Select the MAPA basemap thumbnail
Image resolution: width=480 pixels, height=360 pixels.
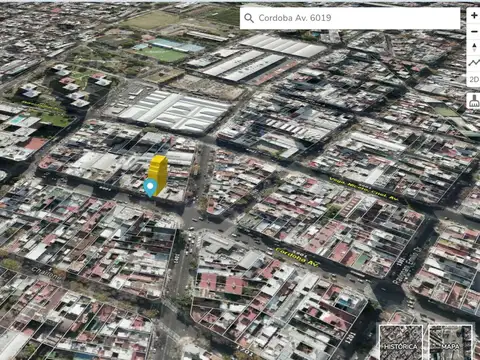click(450, 343)
